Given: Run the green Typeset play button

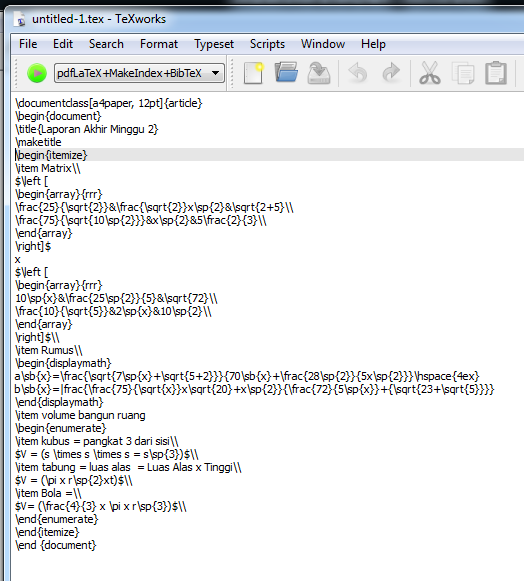Looking at the screenshot, I should click(x=37, y=73).
